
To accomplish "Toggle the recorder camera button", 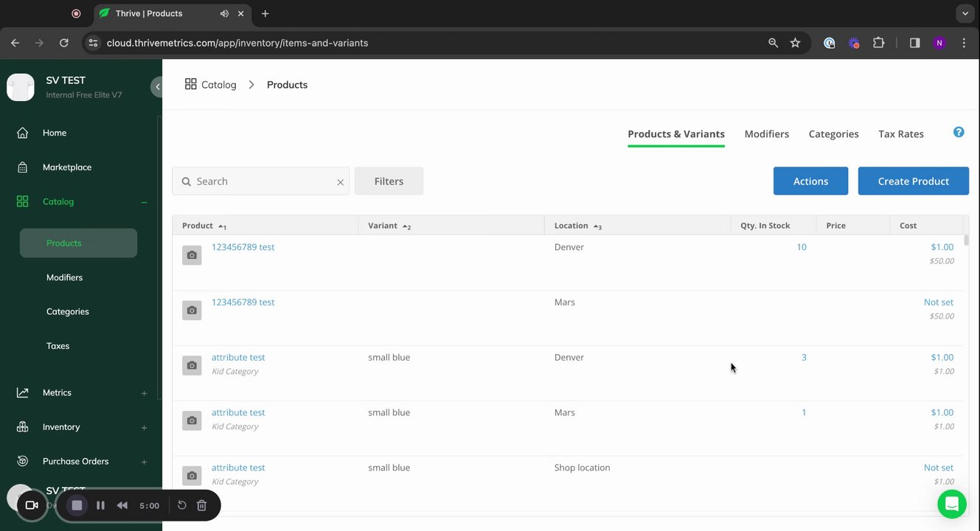I will (32, 505).
